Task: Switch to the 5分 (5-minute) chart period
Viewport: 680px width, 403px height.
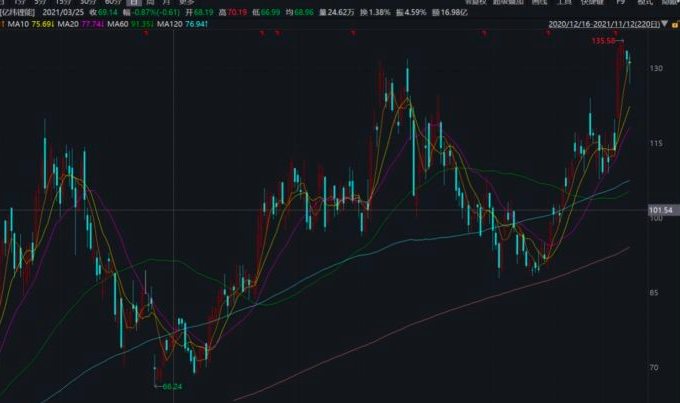Action: (40, 2)
